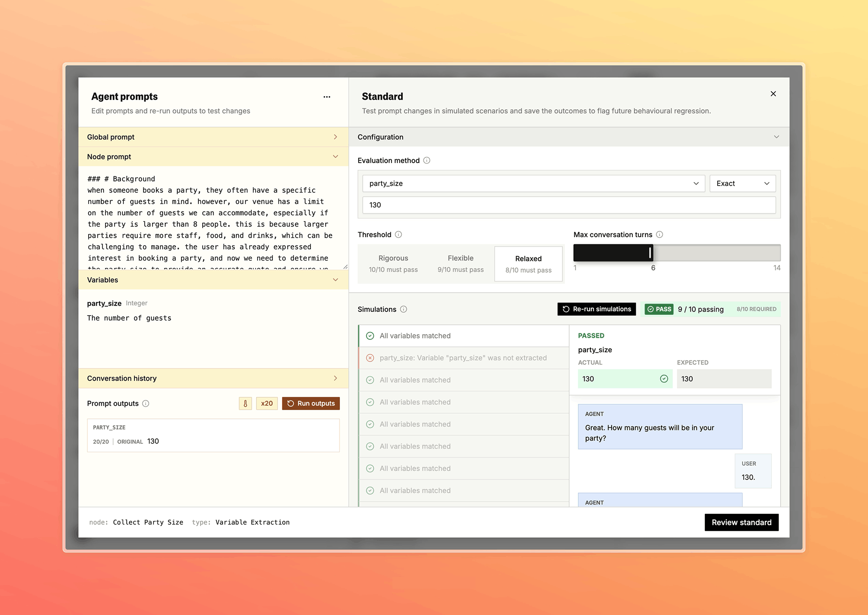
Task: Click the info icon beside Prompt outputs
Action: click(x=146, y=404)
